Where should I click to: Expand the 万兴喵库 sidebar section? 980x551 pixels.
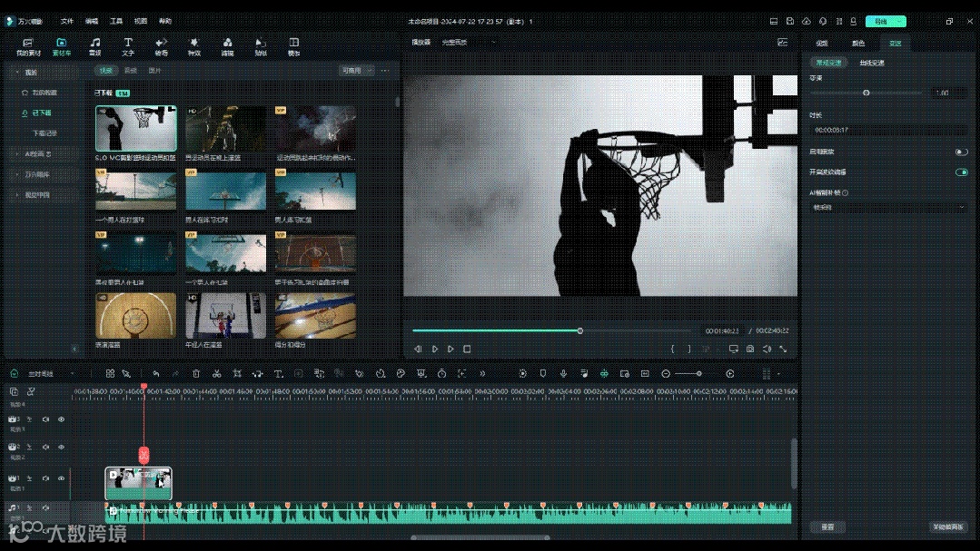click(x=38, y=174)
